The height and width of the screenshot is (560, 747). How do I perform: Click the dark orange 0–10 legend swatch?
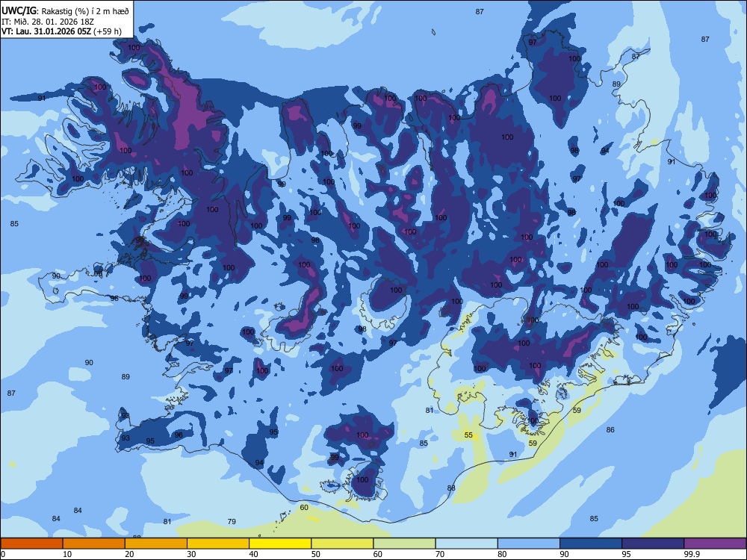point(31,544)
